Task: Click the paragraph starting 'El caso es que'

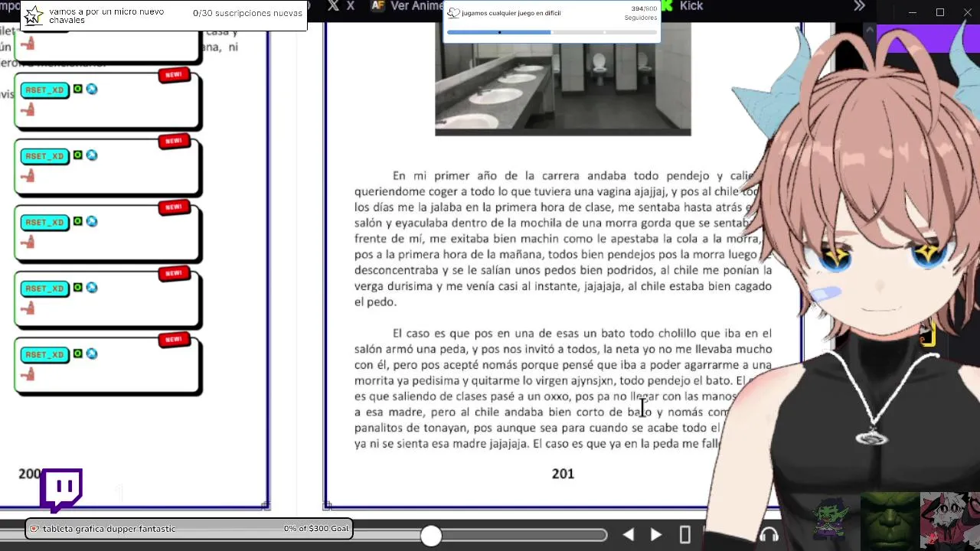Action: (x=563, y=388)
